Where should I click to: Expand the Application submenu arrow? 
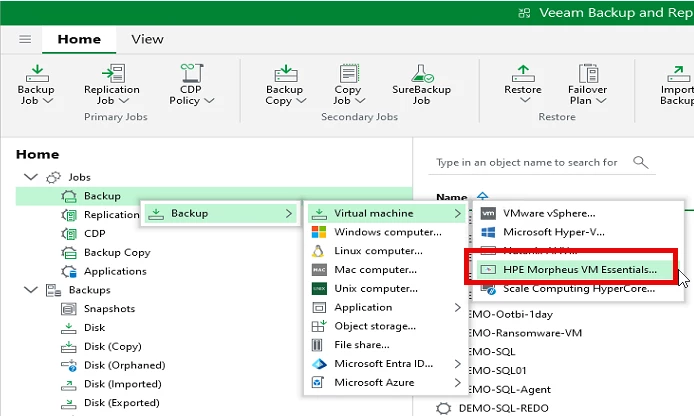[x=458, y=307]
